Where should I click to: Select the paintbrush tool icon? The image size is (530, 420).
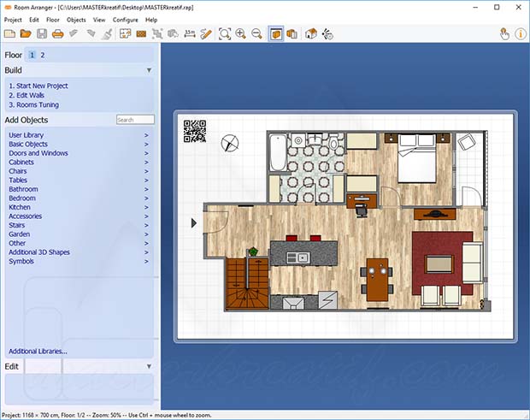(107, 34)
